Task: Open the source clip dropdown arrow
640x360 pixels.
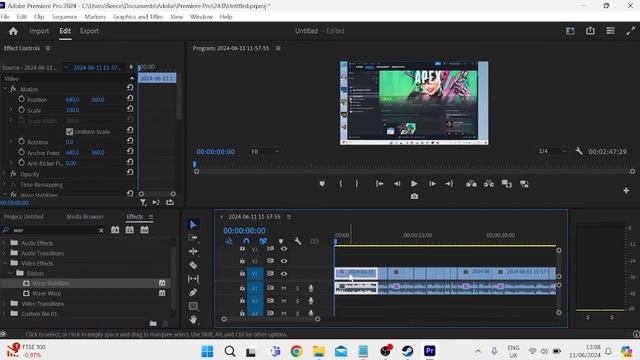Action: click(x=66, y=67)
